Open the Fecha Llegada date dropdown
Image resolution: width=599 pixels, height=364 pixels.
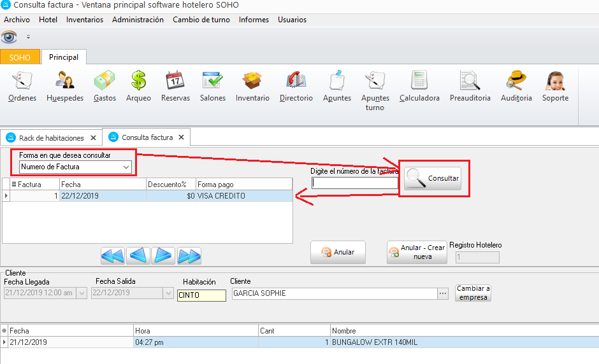[x=82, y=293]
